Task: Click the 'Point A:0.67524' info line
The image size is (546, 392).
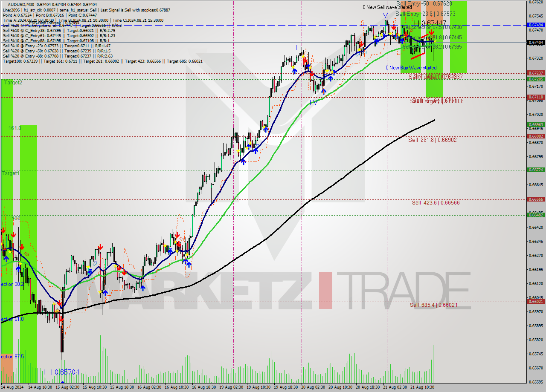Action: point(50,15)
